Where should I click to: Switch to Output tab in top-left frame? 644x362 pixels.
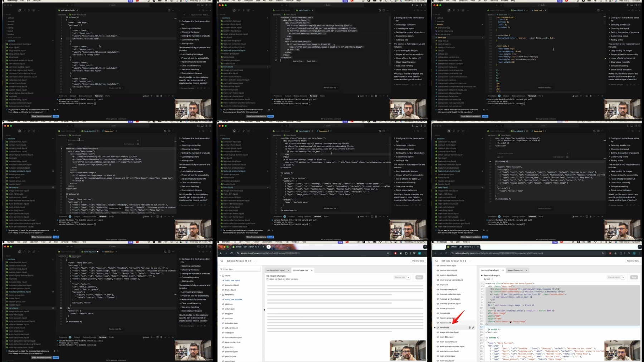(x=73, y=96)
